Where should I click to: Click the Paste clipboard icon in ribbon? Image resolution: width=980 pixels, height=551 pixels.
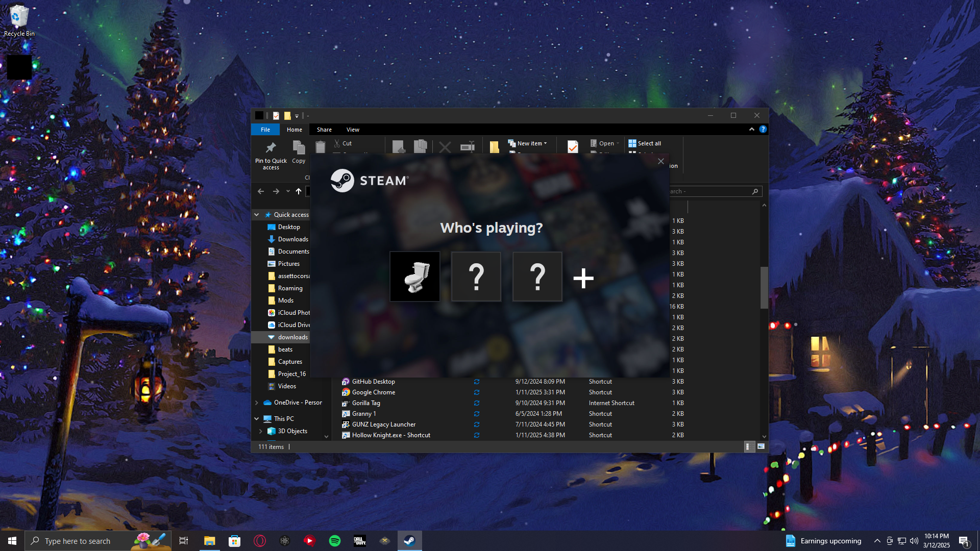tap(320, 147)
